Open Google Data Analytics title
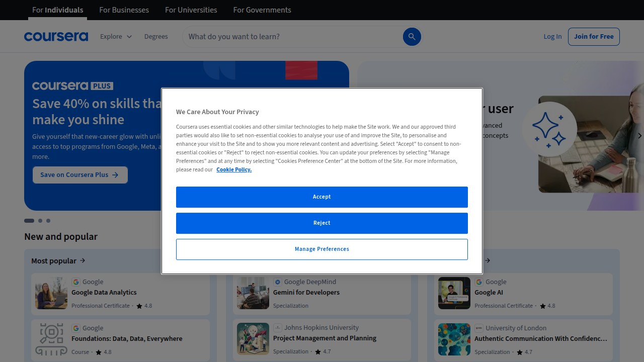Image resolution: width=644 pixels, height=362 pixels. (x=104, y=292)
